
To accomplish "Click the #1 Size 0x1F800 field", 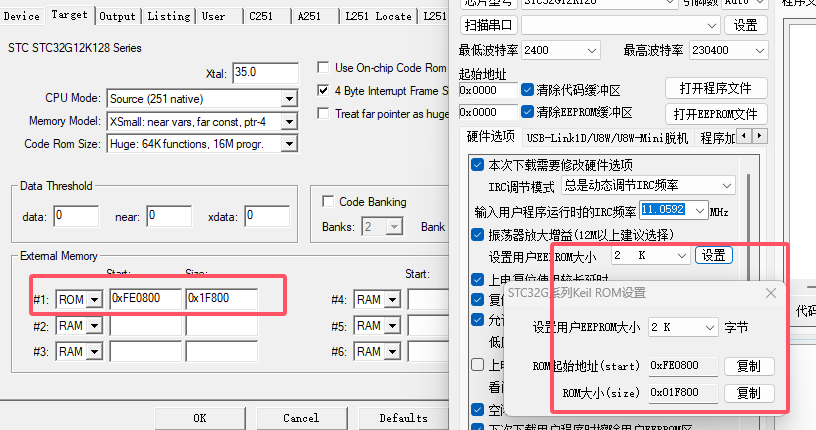I will (222, 299).
